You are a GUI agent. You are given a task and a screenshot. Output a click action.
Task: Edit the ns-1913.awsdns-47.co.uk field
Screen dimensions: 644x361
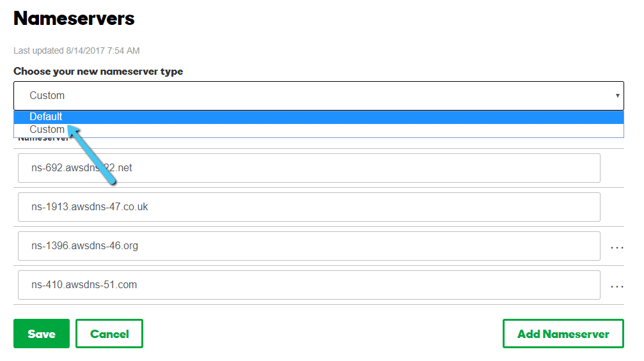[309, 207]
